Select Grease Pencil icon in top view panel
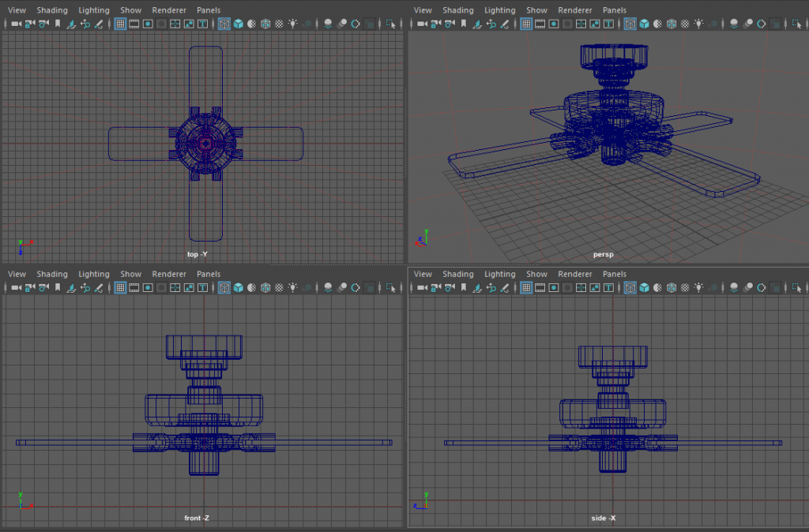The image size is (809, 532). [99, 24]
